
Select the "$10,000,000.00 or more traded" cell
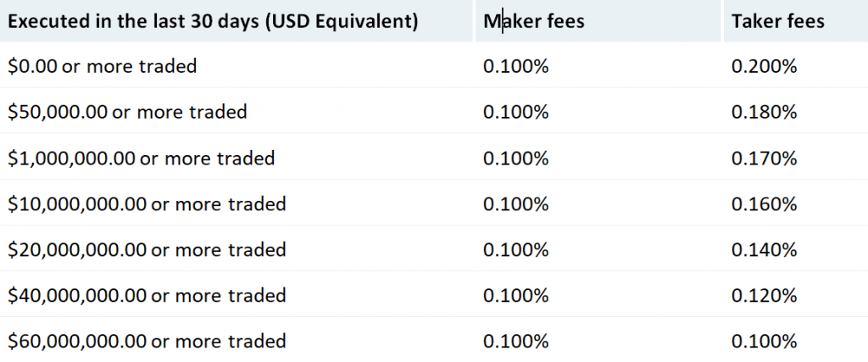(x=147, y=203)
